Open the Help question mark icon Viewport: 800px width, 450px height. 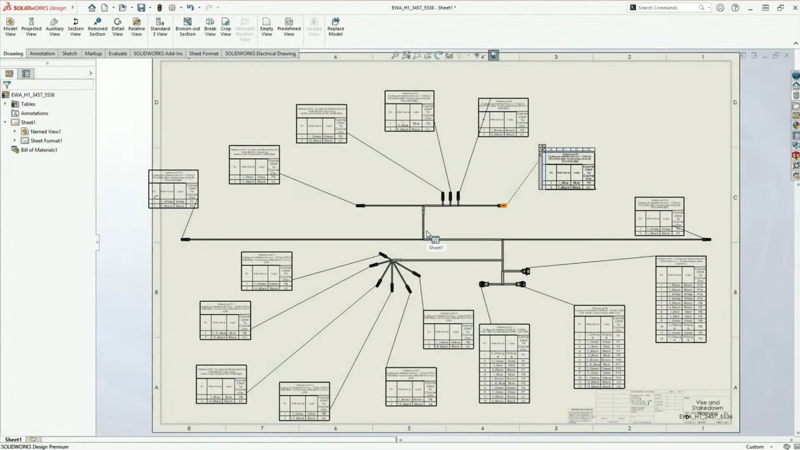(735, 8)
